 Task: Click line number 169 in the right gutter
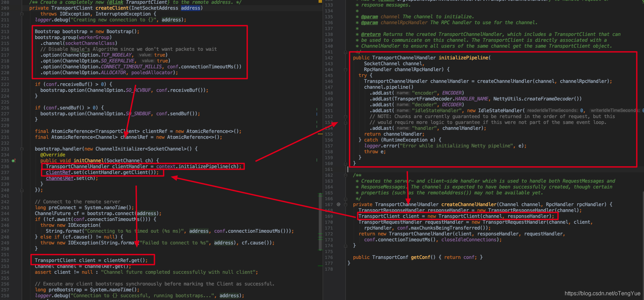click(329, 216)
